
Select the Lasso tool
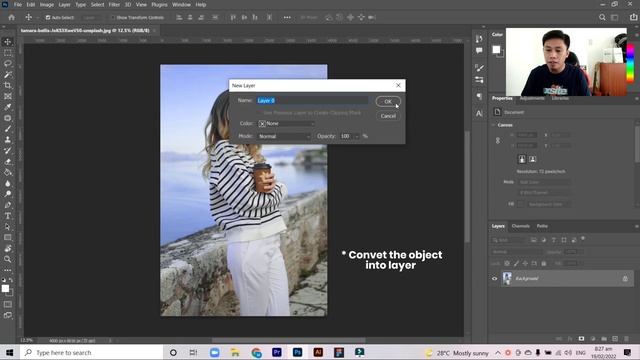point(8,64)
